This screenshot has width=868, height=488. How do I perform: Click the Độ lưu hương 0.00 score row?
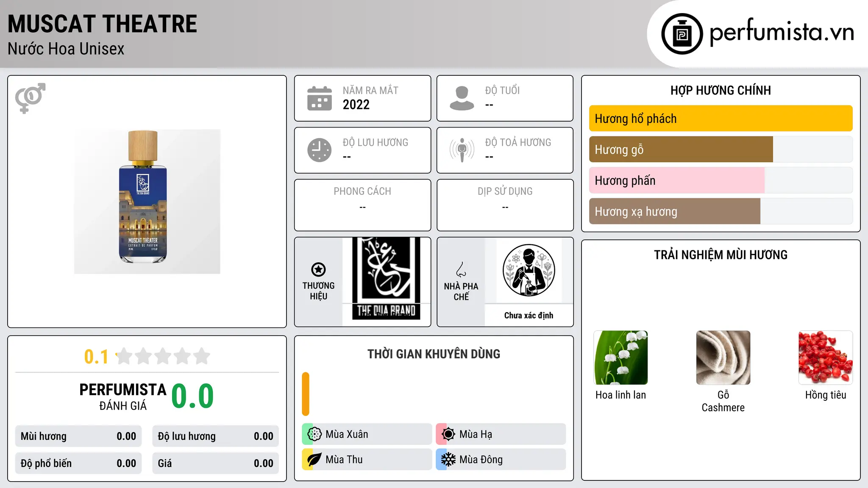(x=216, y=436)
